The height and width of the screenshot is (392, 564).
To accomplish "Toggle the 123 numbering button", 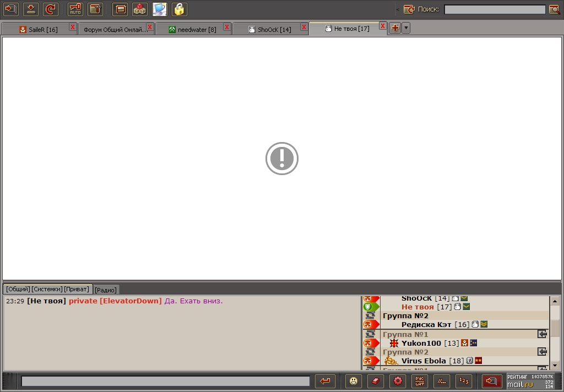I will point(464,381).
